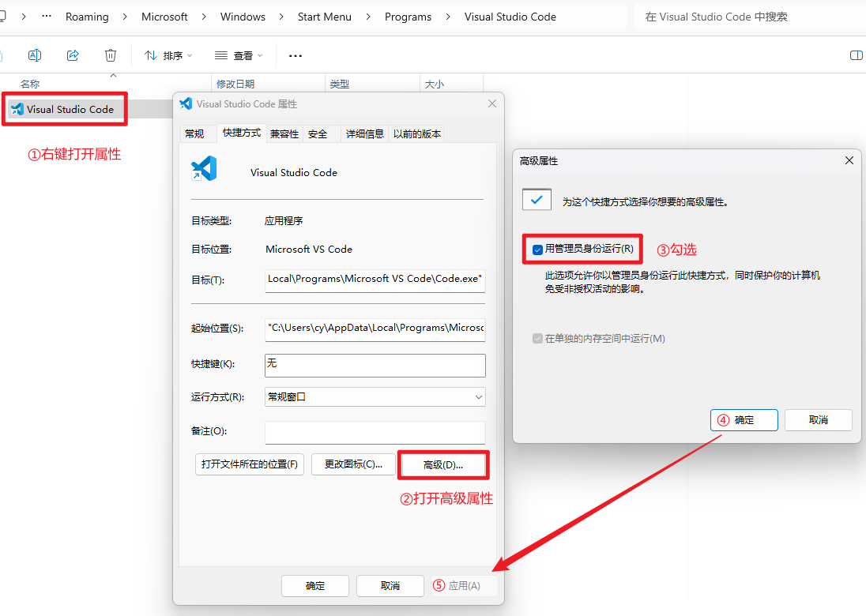
Task: Navigate to Roaming in the address bar
Action: pyautogui.click(x=87, y=17)
